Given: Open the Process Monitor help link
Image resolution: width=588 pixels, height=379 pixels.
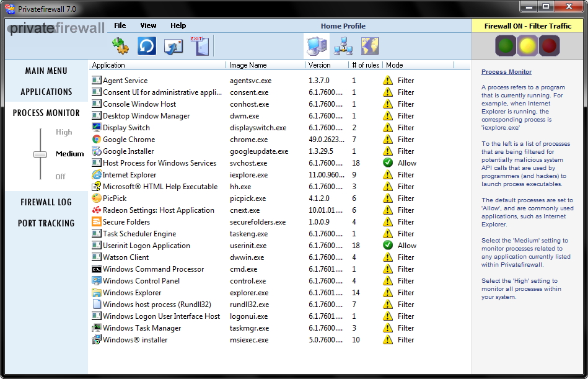Looking at the screenshot, I should [506, 72].
